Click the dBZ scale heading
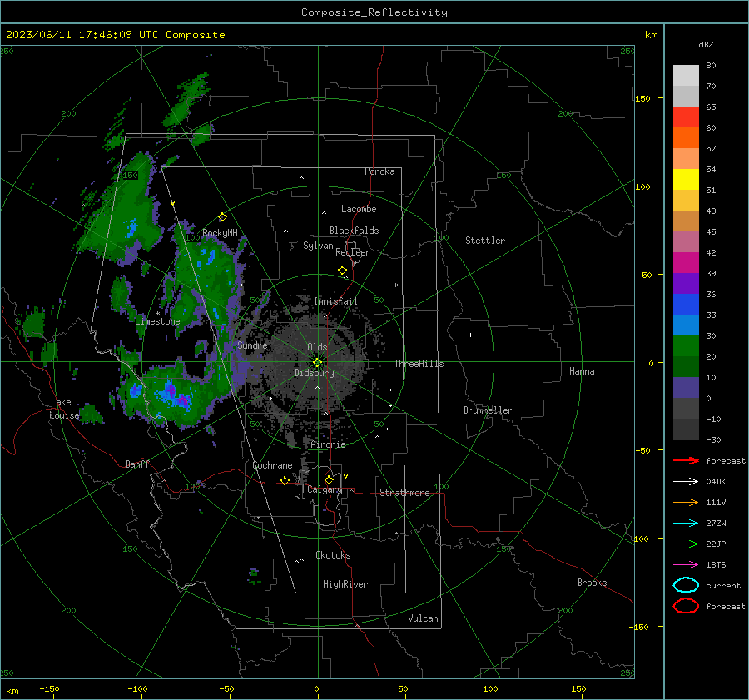The width and height of the screenshot is (749, 700). tap(706, 45)
